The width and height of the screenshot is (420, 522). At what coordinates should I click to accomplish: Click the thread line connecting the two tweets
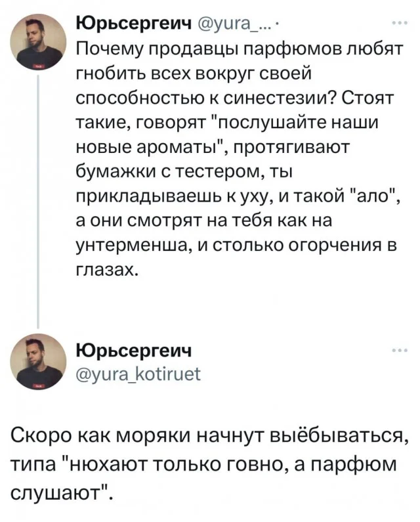38,197
